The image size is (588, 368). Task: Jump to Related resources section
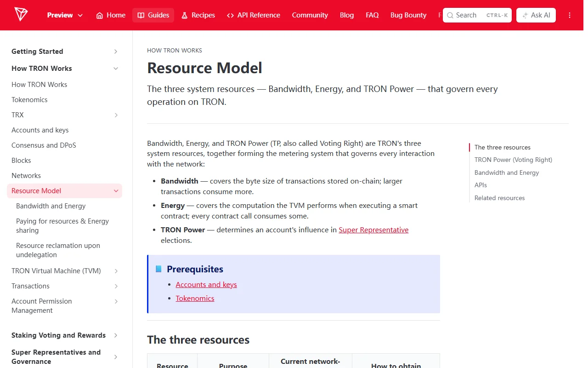coord(499,198)
